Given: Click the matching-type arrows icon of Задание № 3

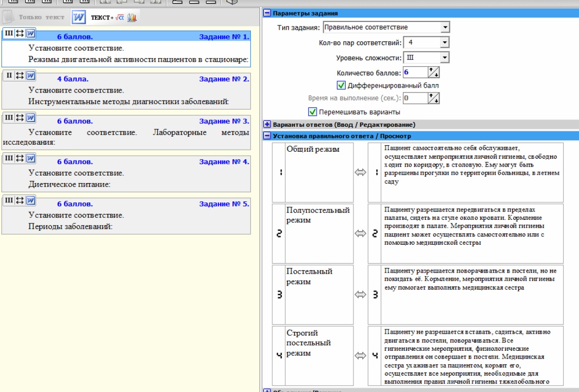Looking at the screenshot, I should (19, 117).
